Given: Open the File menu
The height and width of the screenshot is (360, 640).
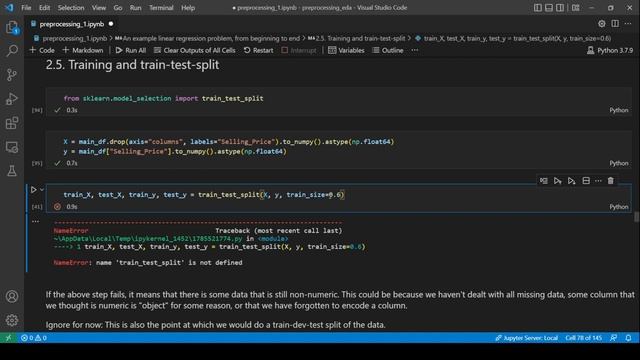Looking at the screenshot, I should click(x=26, y=8).
